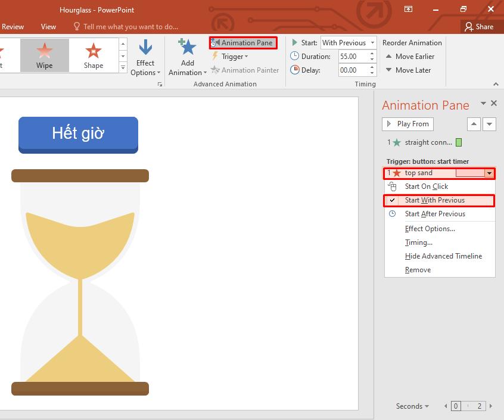Click Remove in the context menu
Screen dimensions: 504x420
pos(418,270)
